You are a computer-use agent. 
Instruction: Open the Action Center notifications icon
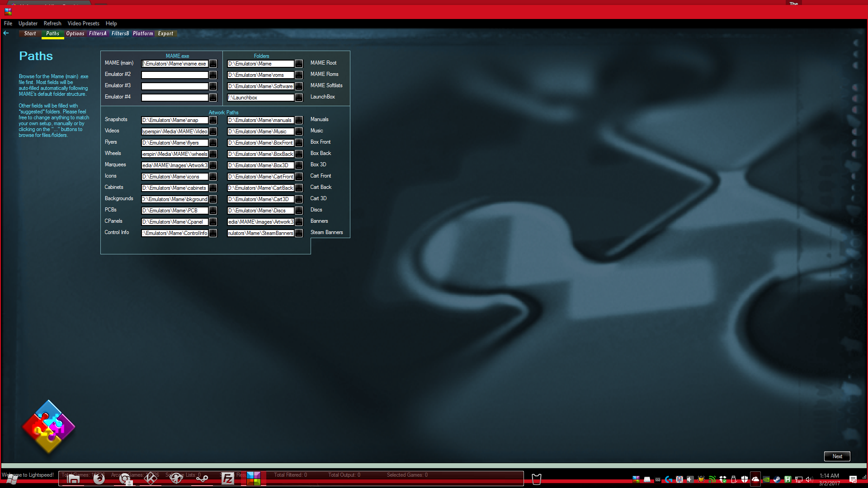(x=853, y=479)
